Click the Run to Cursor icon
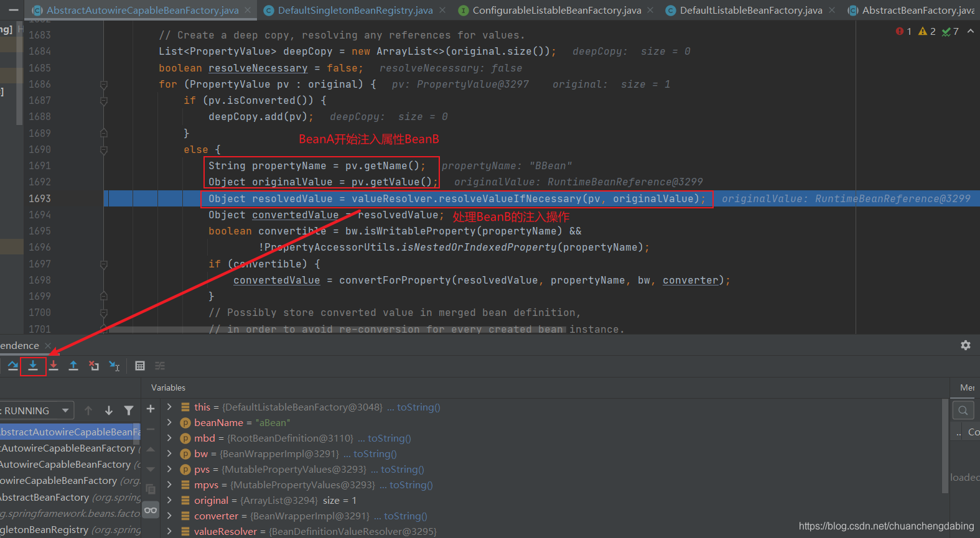This screenshot has height=538, width=980. [x=114, y=366]
